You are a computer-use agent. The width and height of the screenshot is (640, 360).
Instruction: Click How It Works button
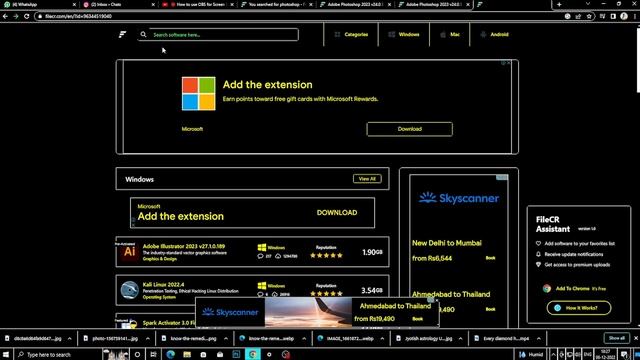pos(579,308)
